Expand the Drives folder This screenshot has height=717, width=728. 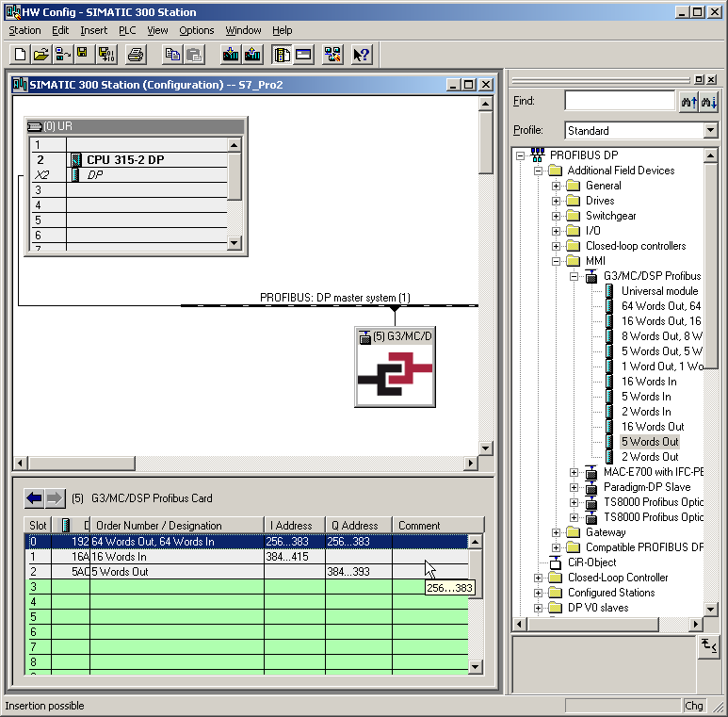click(556, 201)
